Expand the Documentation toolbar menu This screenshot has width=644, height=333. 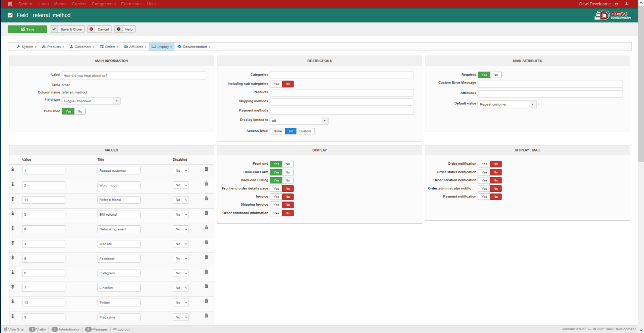tap(194, 47)
